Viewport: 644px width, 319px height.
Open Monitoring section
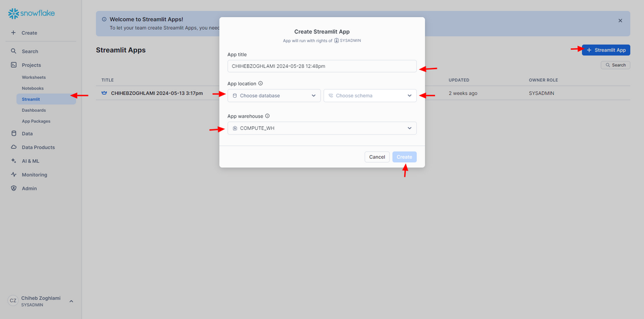pos(35,174)
